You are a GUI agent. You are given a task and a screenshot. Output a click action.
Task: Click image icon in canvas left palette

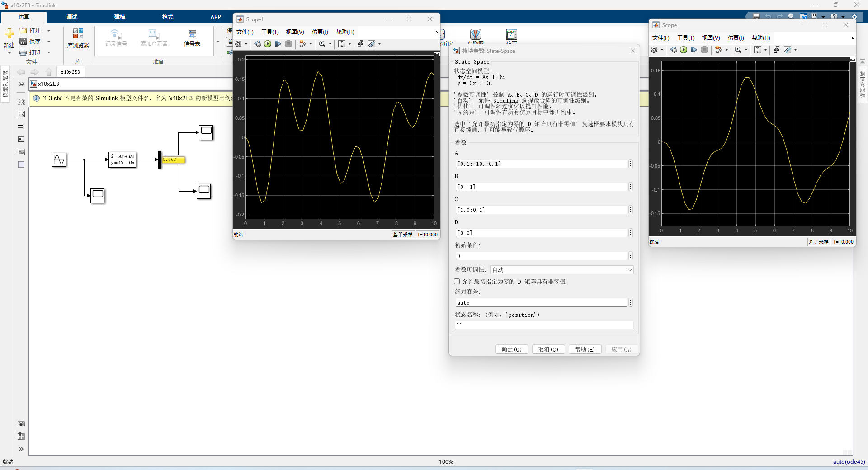[21, 152]
